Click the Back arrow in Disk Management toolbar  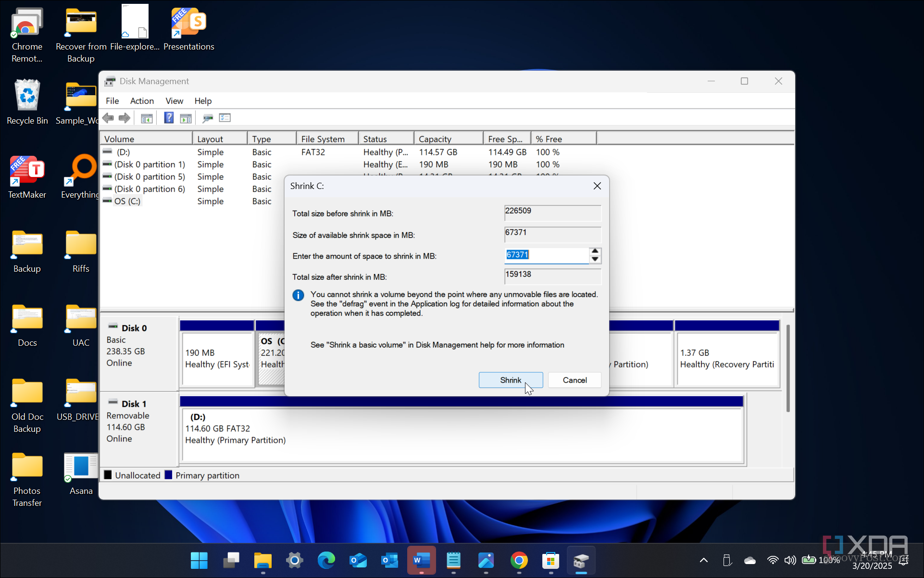(108, 118)
